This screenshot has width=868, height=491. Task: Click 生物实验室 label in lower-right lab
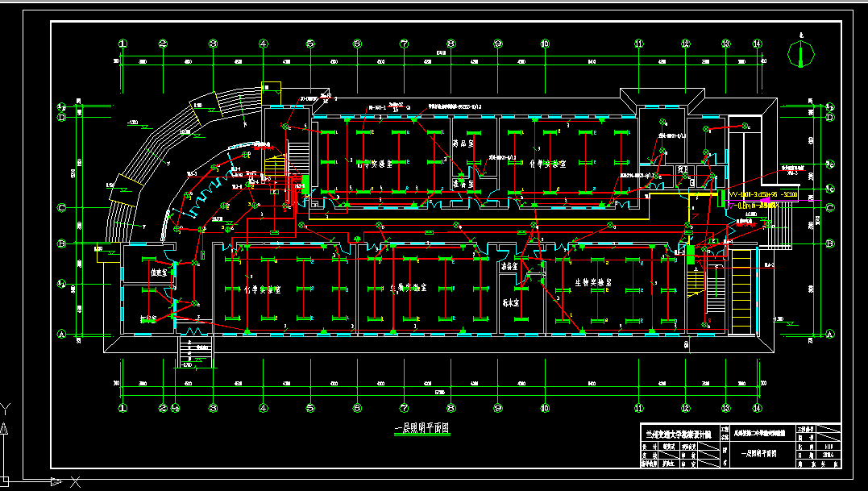[593, 282]
